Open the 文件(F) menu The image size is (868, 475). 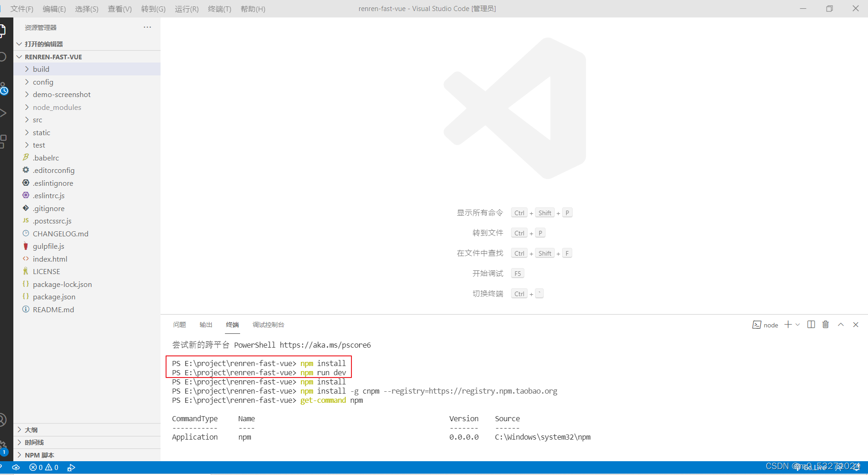[x=22, y=9]
